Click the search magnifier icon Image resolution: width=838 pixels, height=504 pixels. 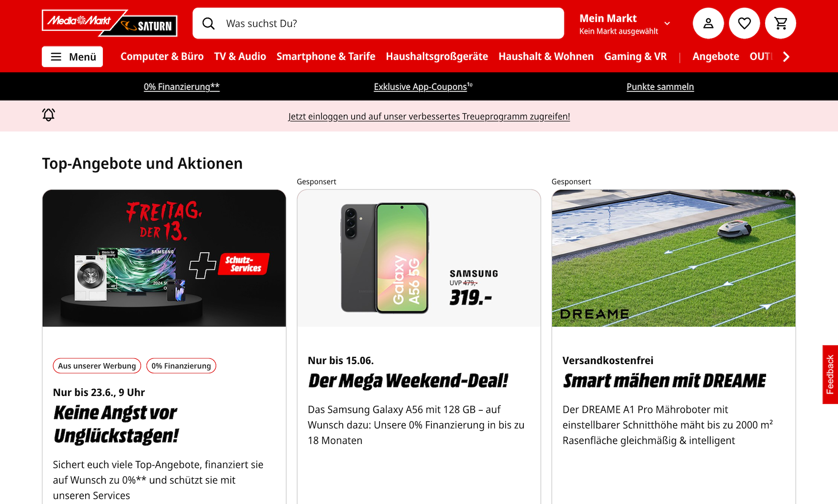tap(209, 23)
